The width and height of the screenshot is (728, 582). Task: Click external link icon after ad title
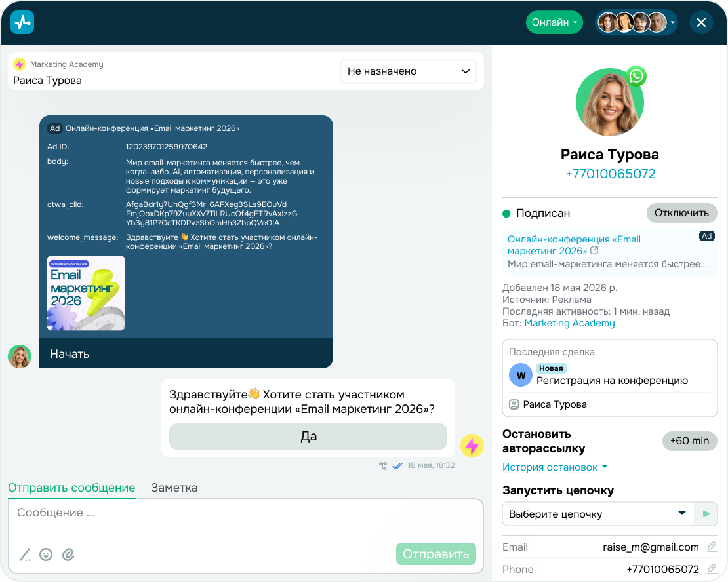[594, 250]
